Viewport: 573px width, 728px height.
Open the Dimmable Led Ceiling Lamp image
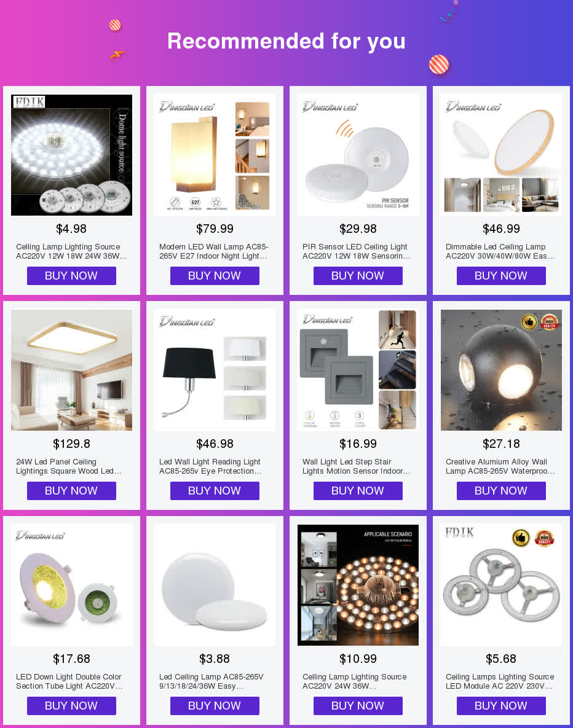tap(501, 155)
